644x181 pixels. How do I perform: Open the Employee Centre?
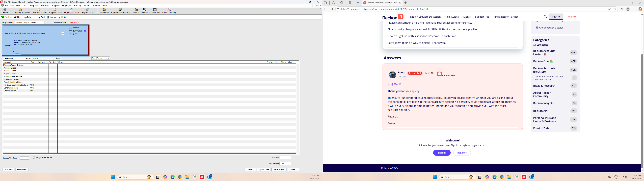click(72, 11)
